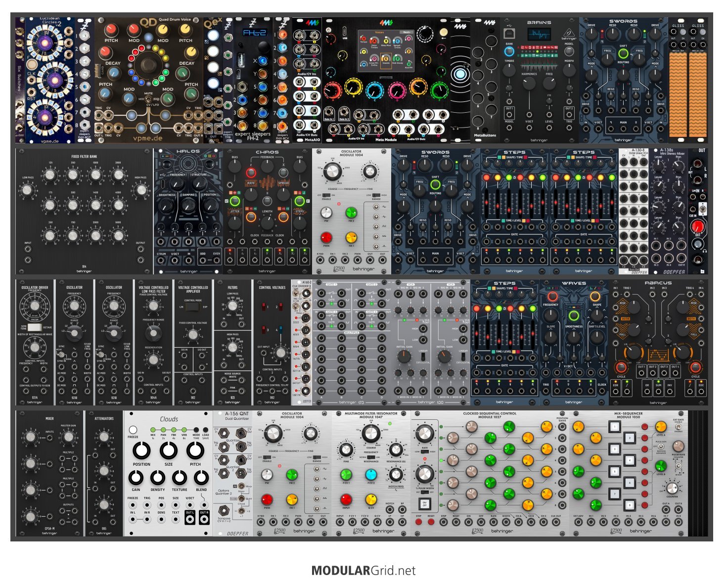The image size is (728, 581).
Task: Click the DAMPING knob on Halos
Action: (188, 205)
